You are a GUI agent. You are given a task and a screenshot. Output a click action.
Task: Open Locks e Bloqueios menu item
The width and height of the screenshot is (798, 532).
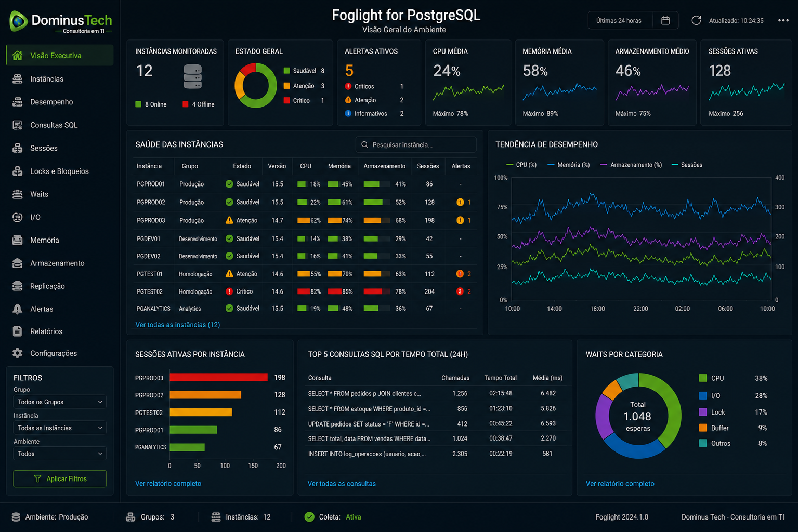pyautogui.click(x=60, y=171)
